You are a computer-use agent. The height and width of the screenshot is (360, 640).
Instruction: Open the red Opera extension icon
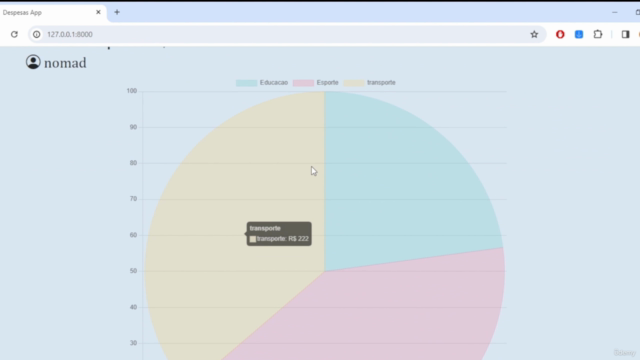pyautogui.click(x=560, y=34)
